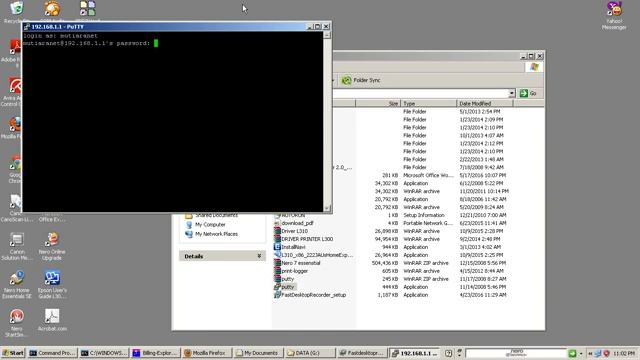Open the Explorer address bar dropdown
This screenshot has height=360, width=640.
(511, 93)
